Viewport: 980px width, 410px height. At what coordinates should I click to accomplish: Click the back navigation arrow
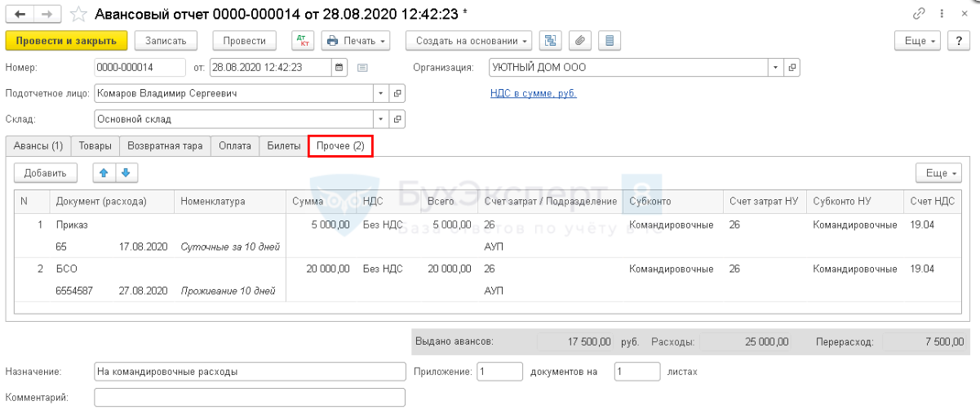click(x=20, y=15)
